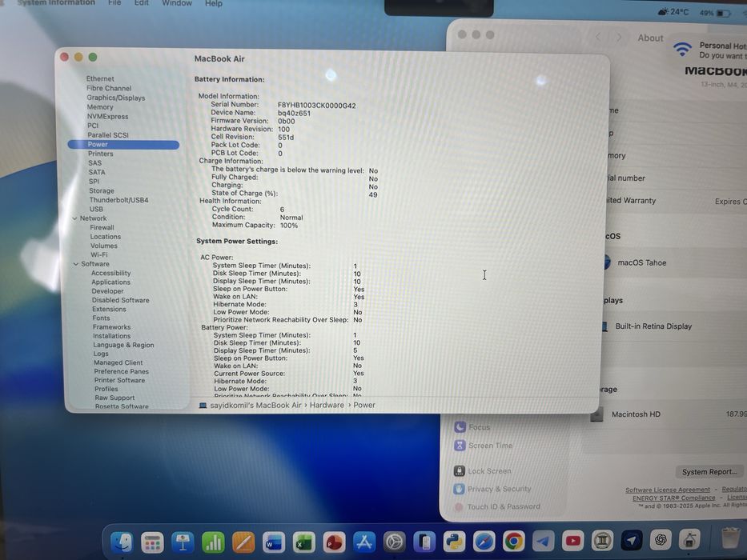This screenshot has height=560, width=747.
Task: Open Launchpad apps grid in Dock
Action: click(152, 542)
